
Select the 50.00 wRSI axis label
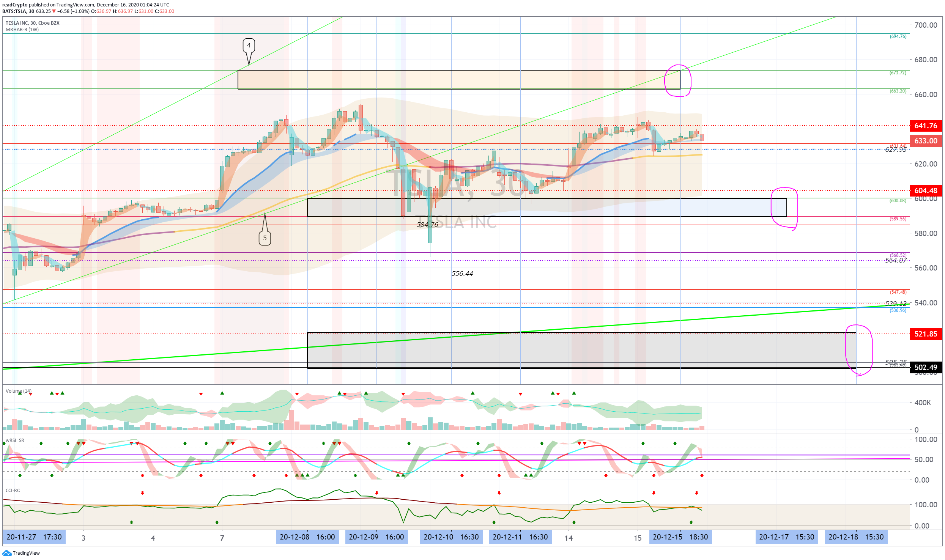pyautogui.click(x=924, y=459)
